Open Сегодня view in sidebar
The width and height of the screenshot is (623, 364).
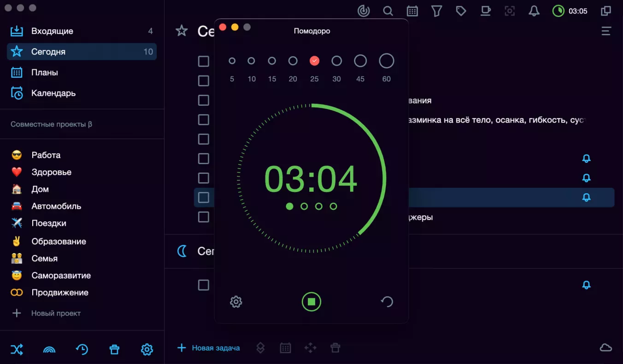click(x=82, y=52)
